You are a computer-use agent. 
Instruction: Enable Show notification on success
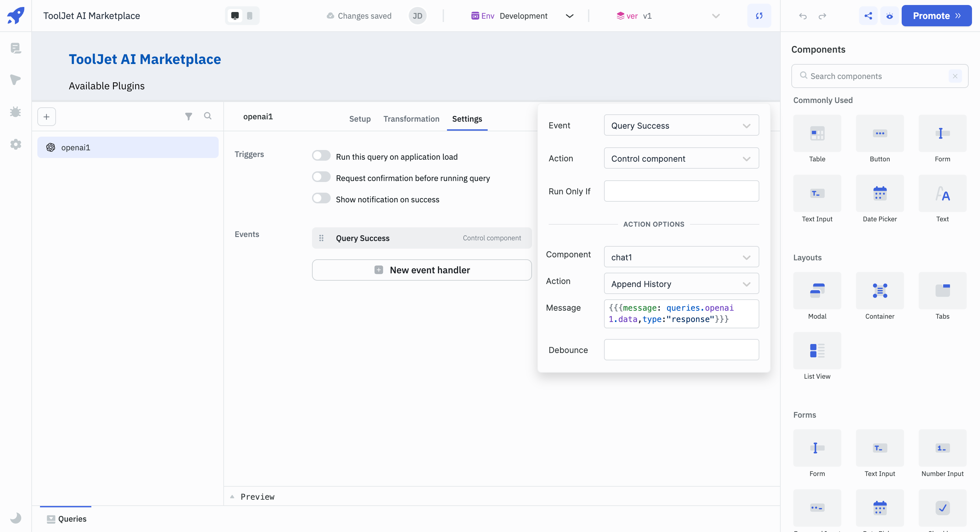point(321,198)
